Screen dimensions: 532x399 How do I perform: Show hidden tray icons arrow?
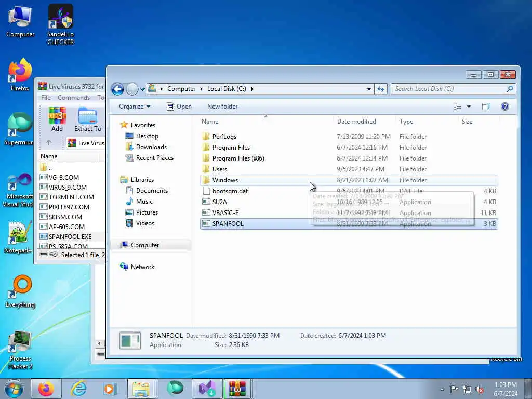pyautogui.click(x=442, y=389)
